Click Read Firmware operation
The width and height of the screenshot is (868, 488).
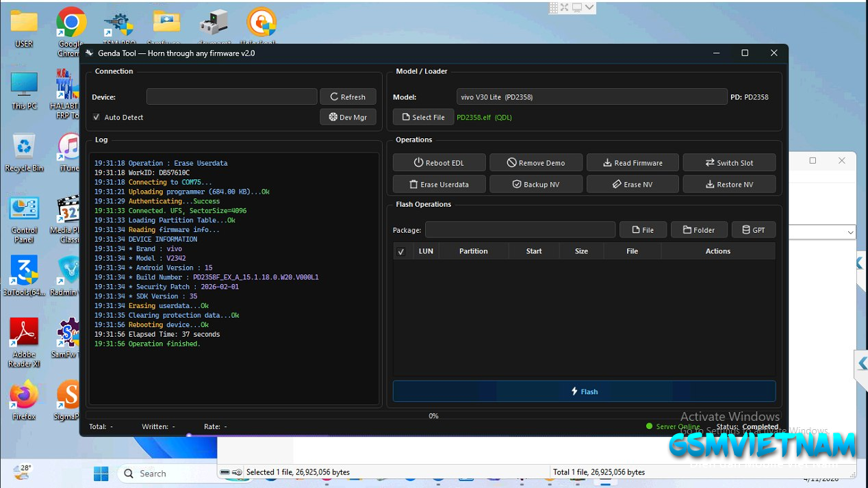point(633,163)
